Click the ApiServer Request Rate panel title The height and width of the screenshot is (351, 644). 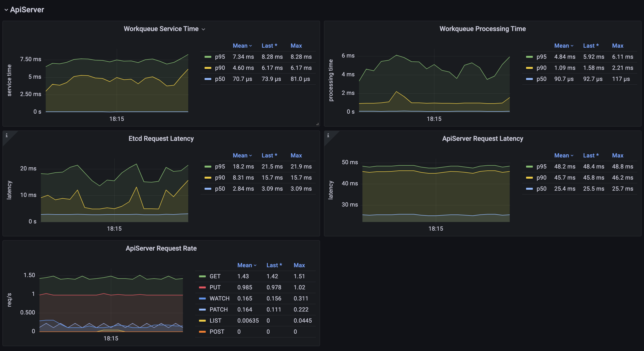coord(161,248)
